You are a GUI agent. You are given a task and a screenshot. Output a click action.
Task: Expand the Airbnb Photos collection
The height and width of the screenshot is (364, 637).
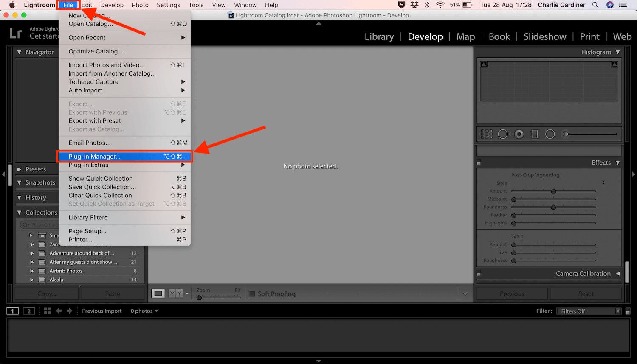click(32, 271)
